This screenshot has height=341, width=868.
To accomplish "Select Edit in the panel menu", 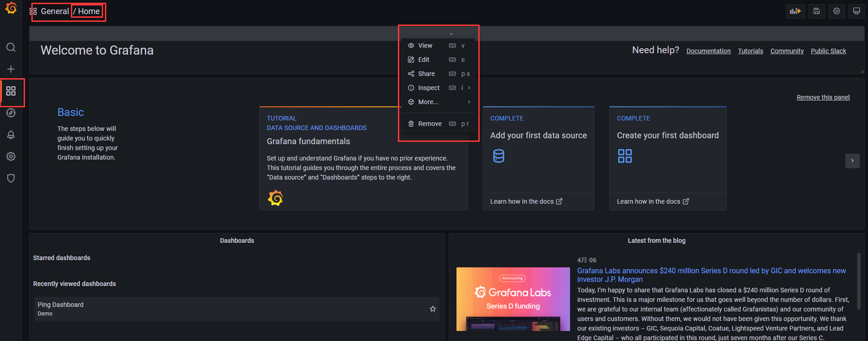I will tap(438, 60).
